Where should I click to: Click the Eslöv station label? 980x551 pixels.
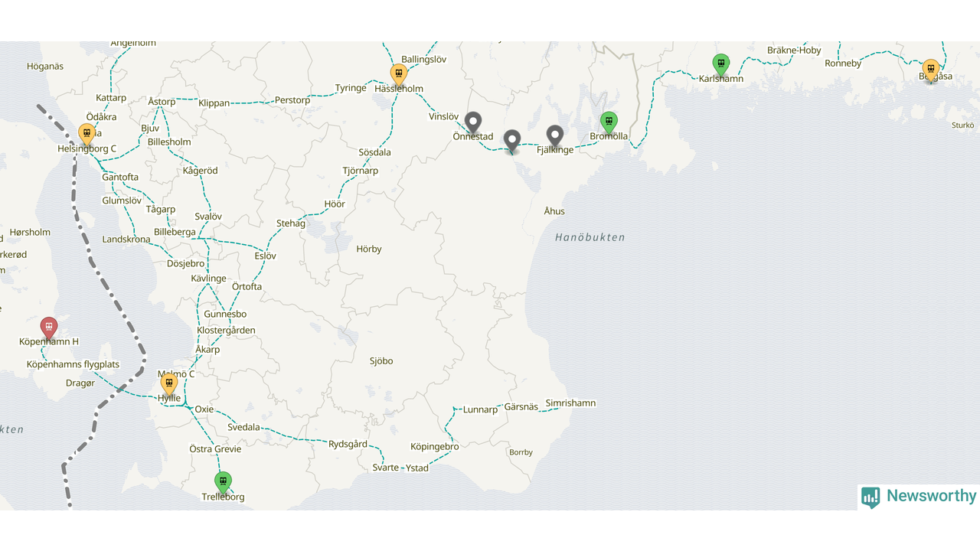265,256
